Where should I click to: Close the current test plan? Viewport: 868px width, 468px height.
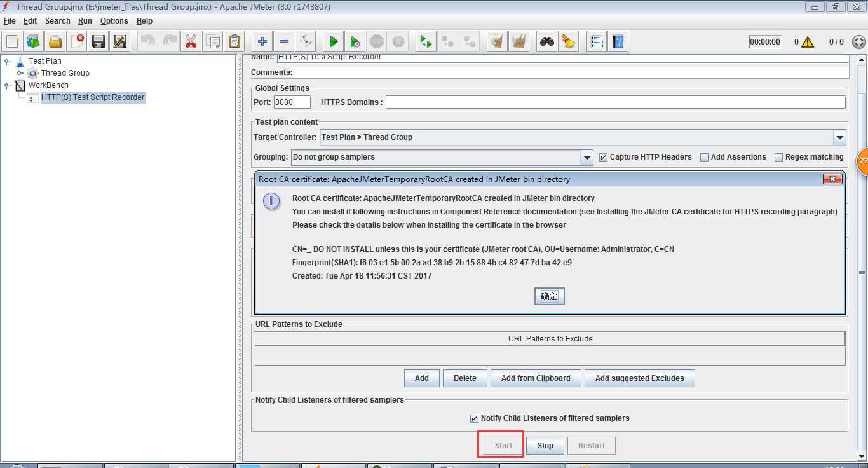tap(77, 41)
